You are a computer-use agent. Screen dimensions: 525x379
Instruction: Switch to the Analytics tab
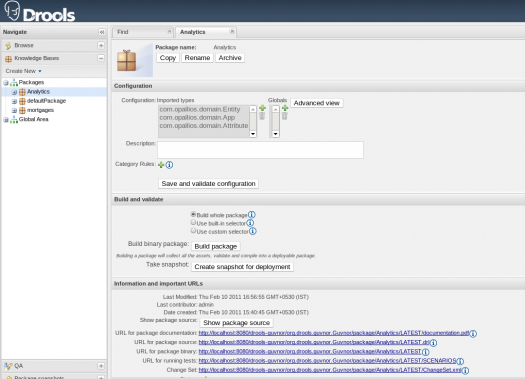[x=206, y=32]
